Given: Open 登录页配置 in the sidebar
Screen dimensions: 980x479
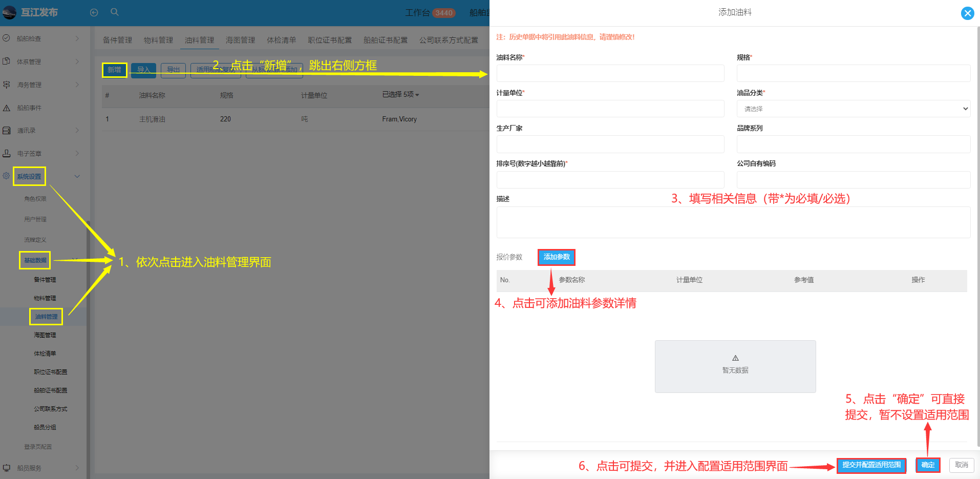Looking at the screenshot, I should [x=38, y=447].
